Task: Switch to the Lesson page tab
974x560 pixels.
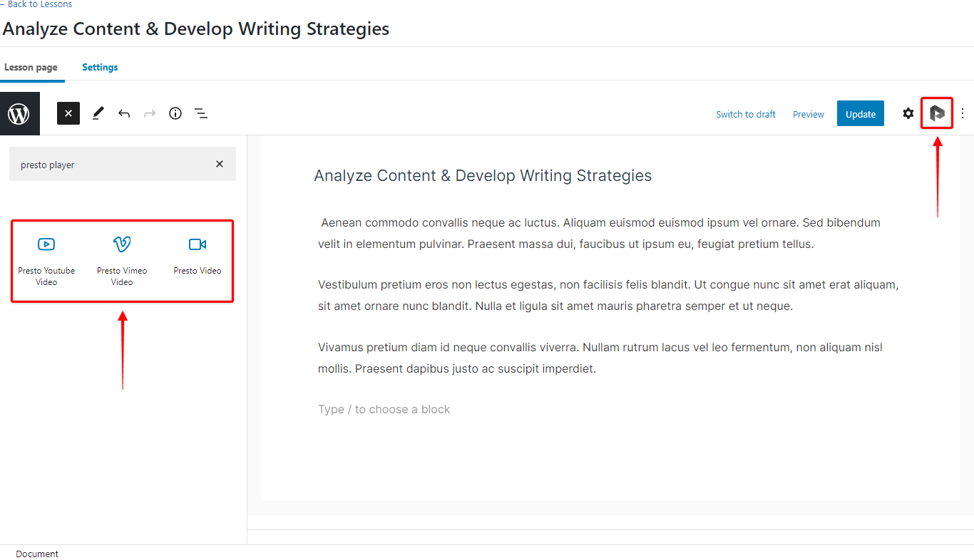Action: [31, 67]
